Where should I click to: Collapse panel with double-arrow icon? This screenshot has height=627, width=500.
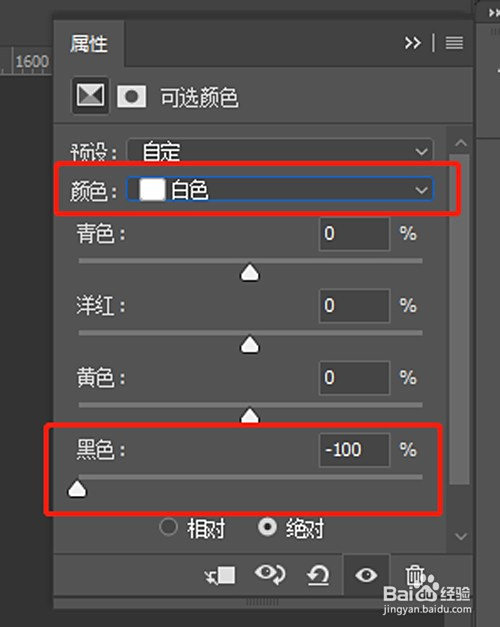[412, 42]
